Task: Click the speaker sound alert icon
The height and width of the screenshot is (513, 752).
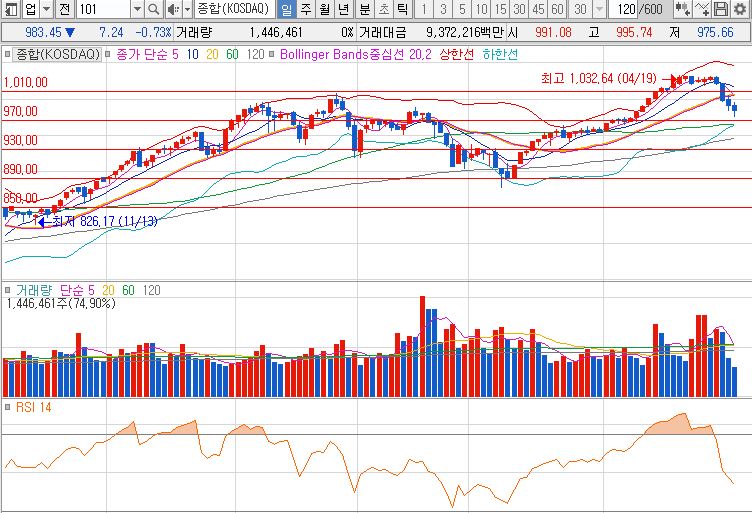Action: [x=173, y=9]
